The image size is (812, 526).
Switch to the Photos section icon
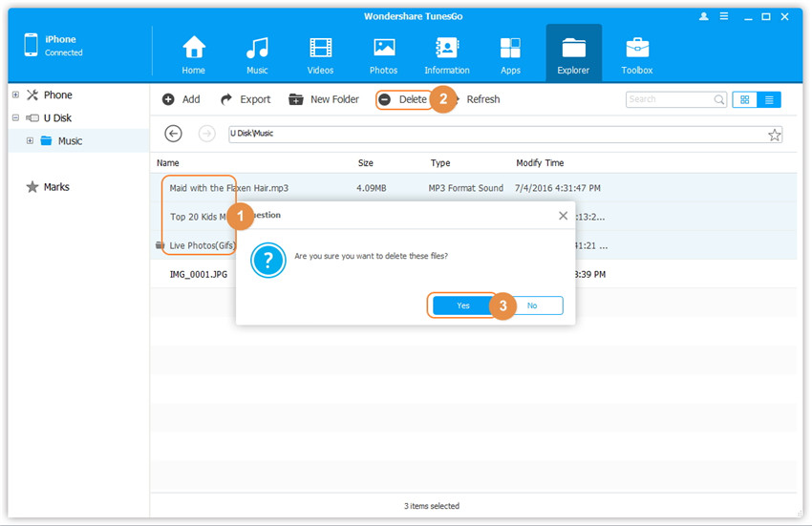pyautogui.click(x=384, y=48)
